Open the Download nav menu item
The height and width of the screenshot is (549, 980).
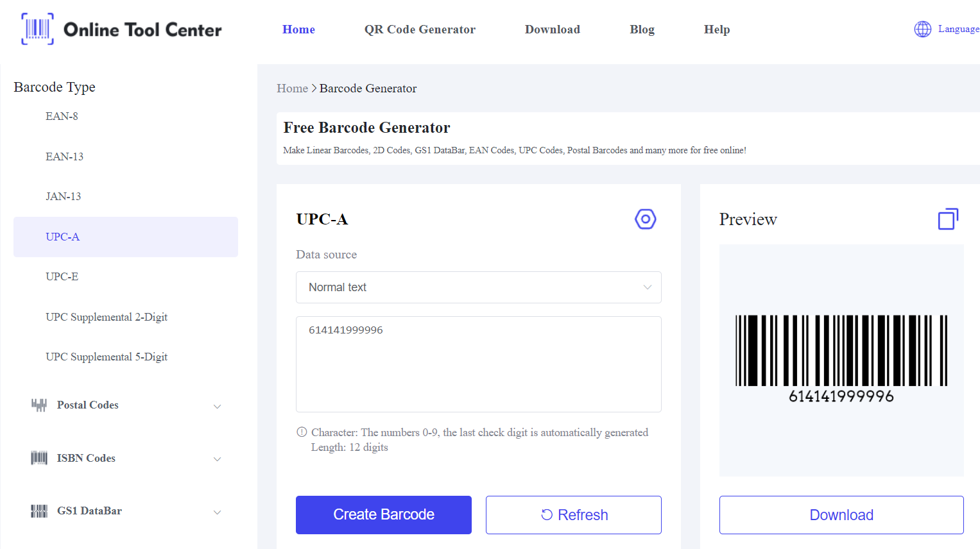(x=553, y=30)
